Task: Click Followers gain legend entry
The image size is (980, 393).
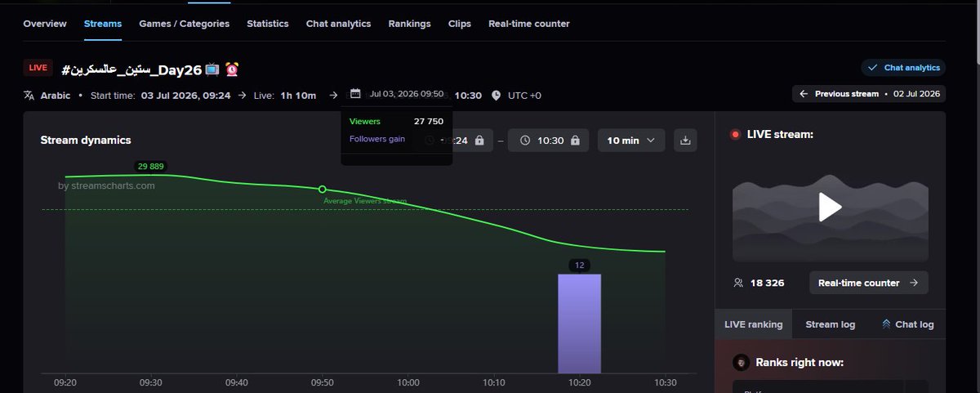Action: coord(377,139)
